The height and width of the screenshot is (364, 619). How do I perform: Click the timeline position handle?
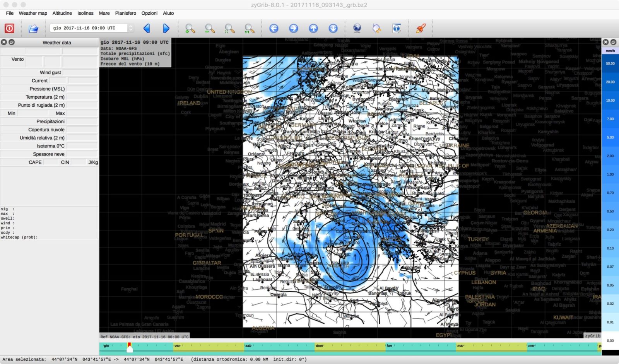(130, 348)
